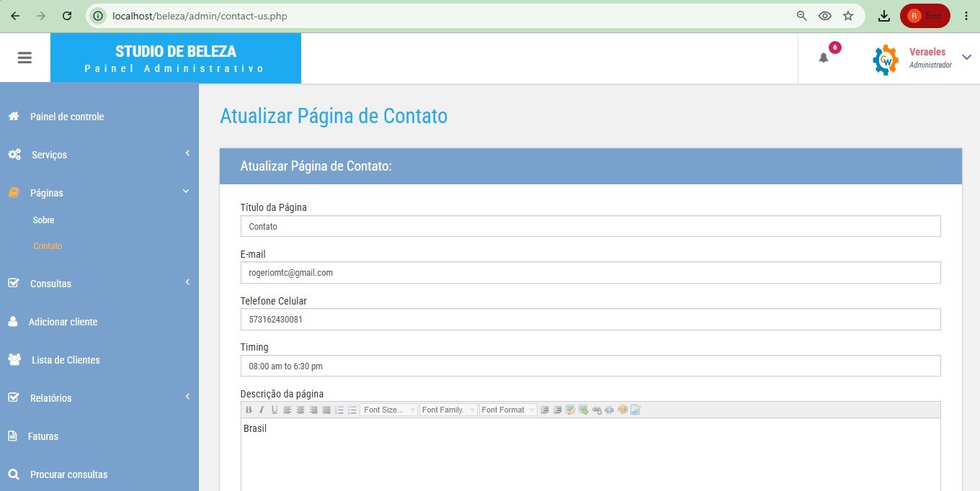The width and height of the screenshot is (980, 491).
Task: Toggle sidebar with the hamburger menu icon
Action: tap(24, 58)
